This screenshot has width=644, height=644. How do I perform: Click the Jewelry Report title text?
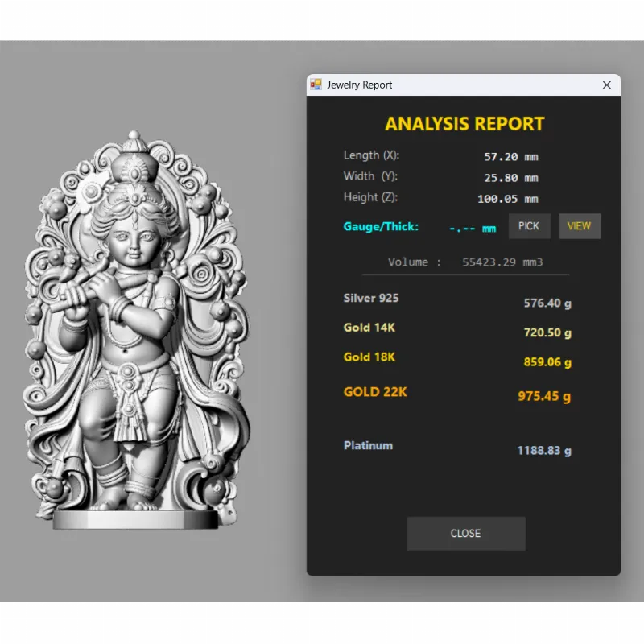pos(360,85)
